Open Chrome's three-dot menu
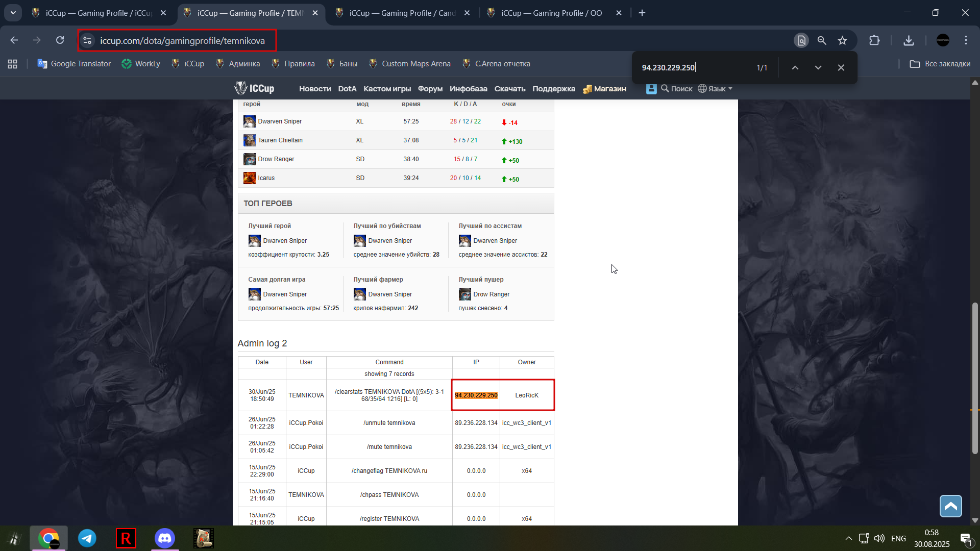This screenshot has width=980, height=551. click(x=966, y=40)
